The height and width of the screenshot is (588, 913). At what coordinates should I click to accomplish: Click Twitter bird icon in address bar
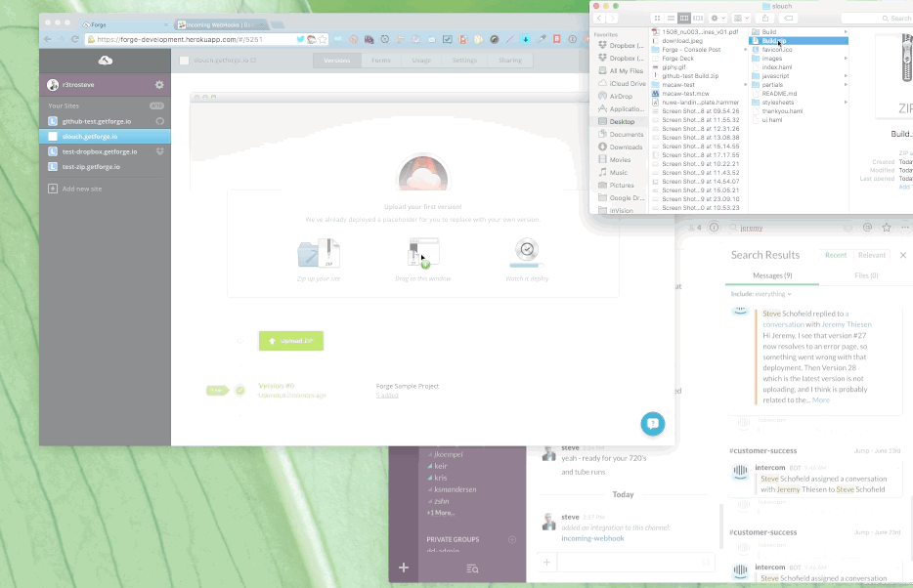click(x=300, y=39)
